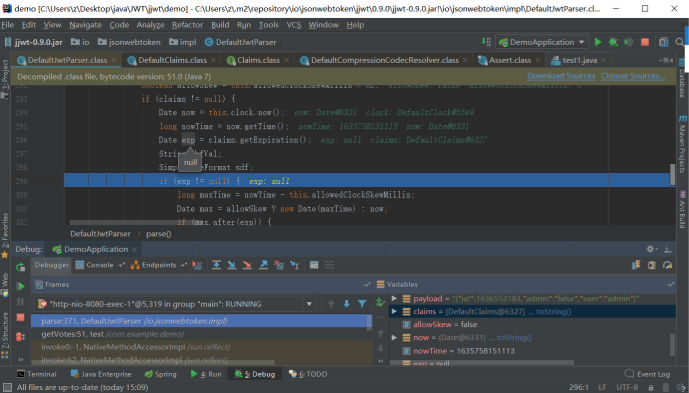The image size is (689, 393).
Task: Stop the application with red square in main toolbar
Action: (645, 42)
